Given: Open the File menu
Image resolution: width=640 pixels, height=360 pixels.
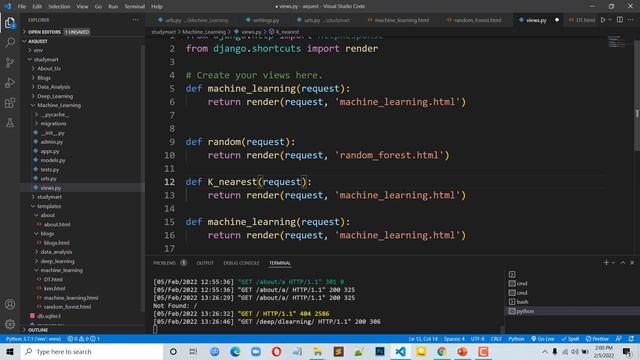Looking at the screenshot, I should click(22, 7).
